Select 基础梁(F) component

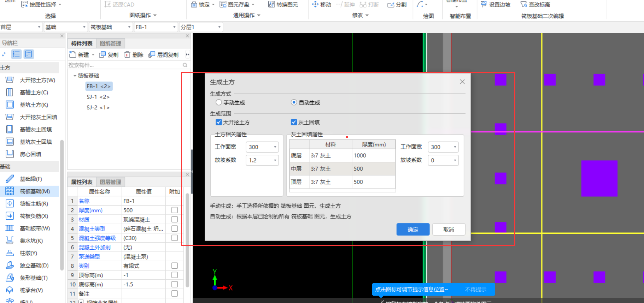(31, 179)
